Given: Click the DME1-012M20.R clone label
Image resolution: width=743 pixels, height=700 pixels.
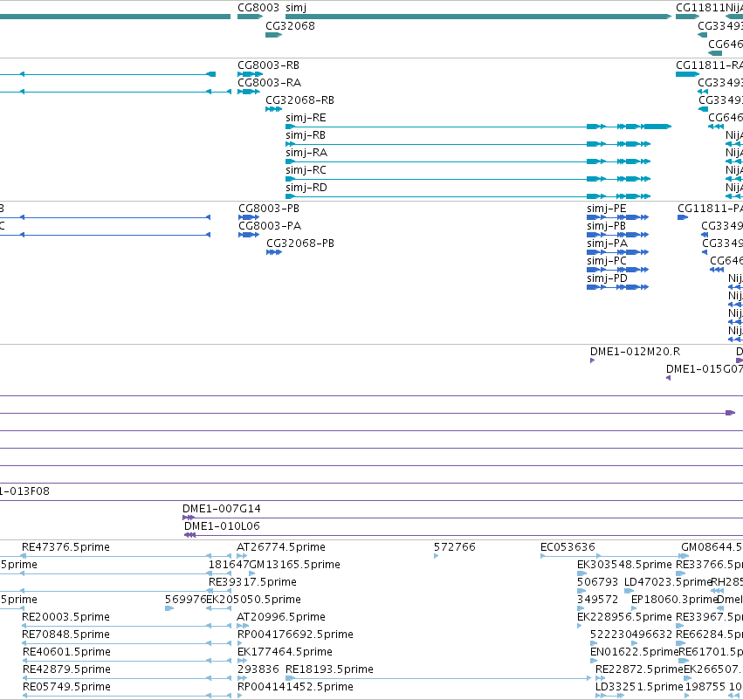Looking at the screenshot, I should click(x=635, y=352).
